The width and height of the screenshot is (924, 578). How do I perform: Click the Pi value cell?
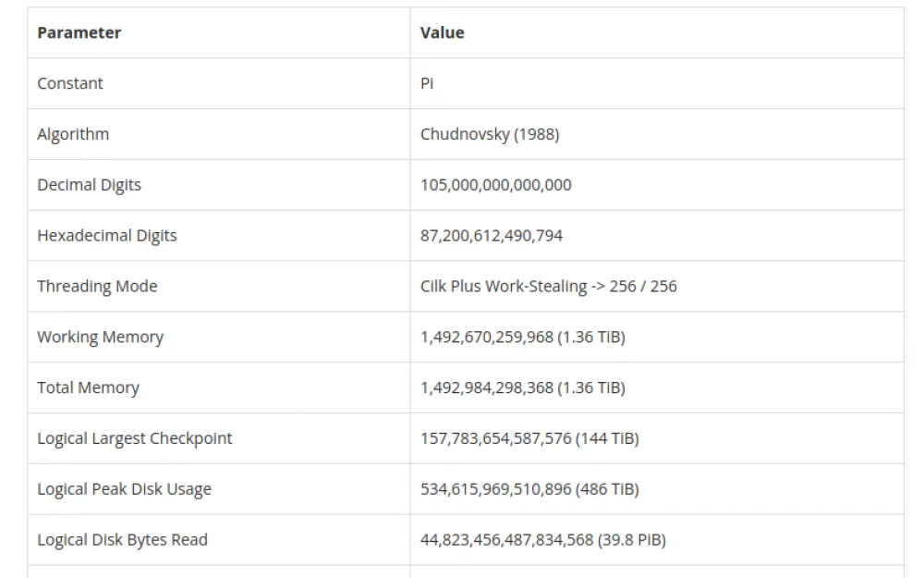pos(427,84)
